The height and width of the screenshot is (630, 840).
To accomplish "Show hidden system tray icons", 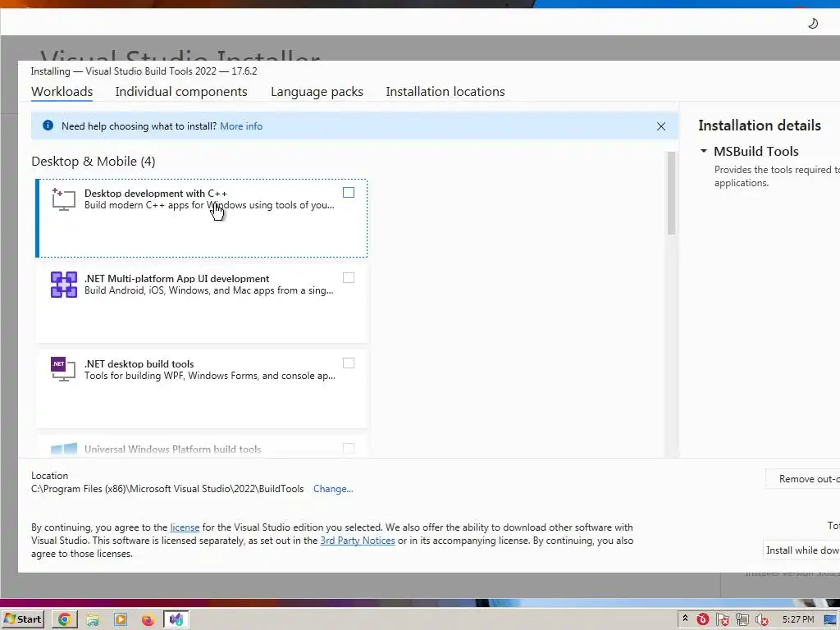I will tap(685, 619).
